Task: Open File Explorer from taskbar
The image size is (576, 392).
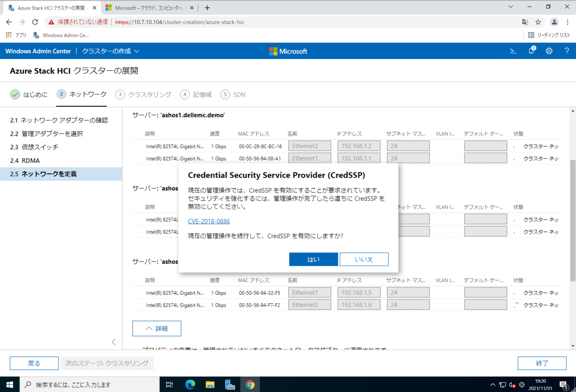Action: click(x=210, y=384)
